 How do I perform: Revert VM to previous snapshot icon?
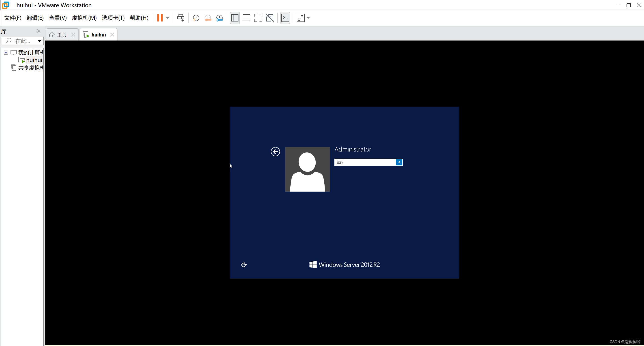pos(208,18)
